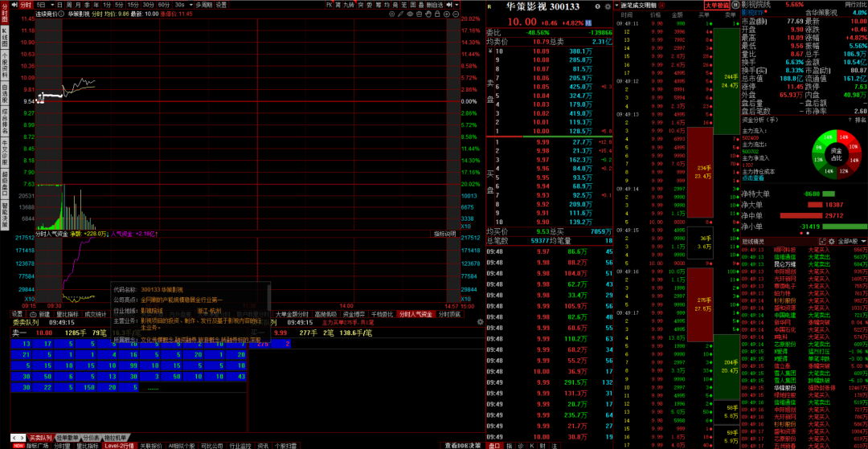
Task: Click the box icon next to the eye icon
Action: point(419,14)
